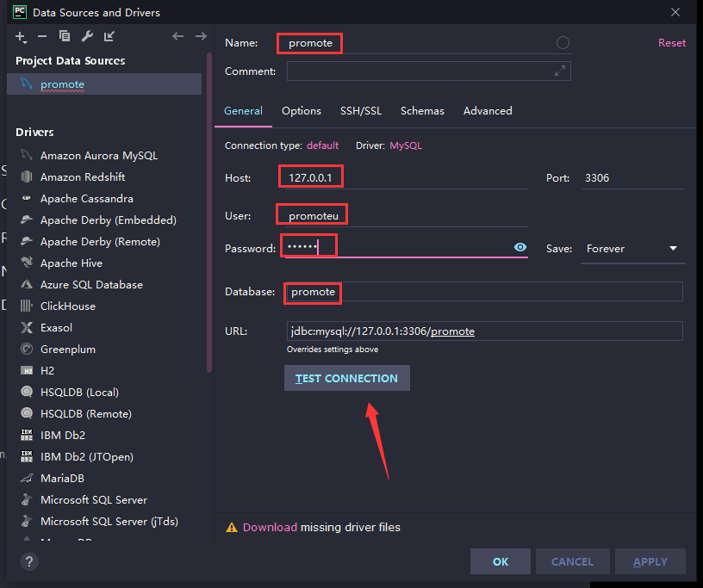Open the Schemas tab
This screenshot has height=588, width=703.
422,111
